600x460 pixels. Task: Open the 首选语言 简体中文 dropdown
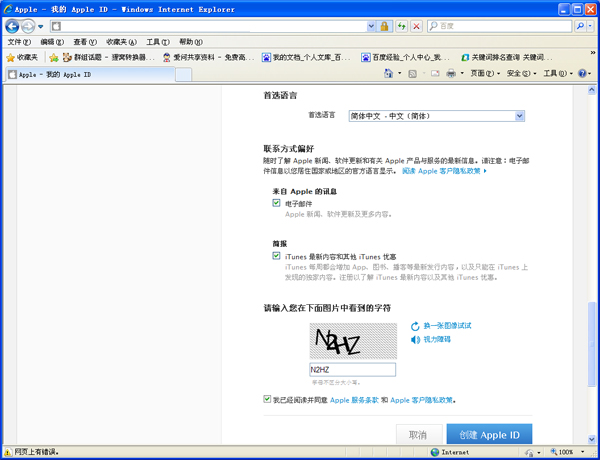coord(437,116)
